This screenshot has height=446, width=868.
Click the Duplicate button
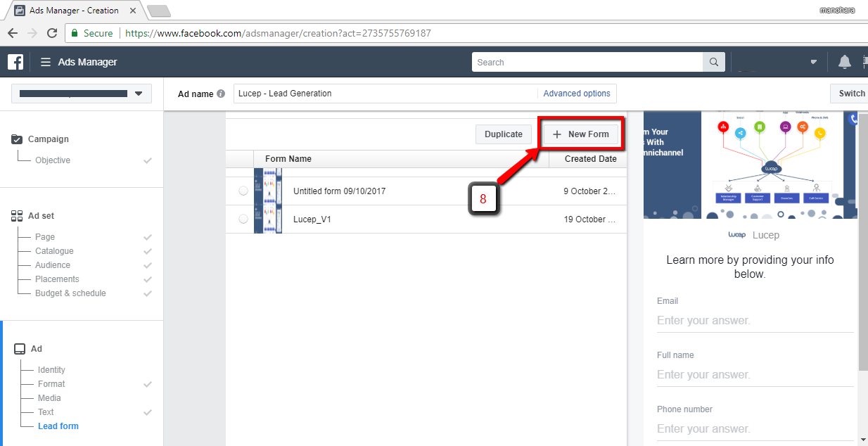[504, 134]
